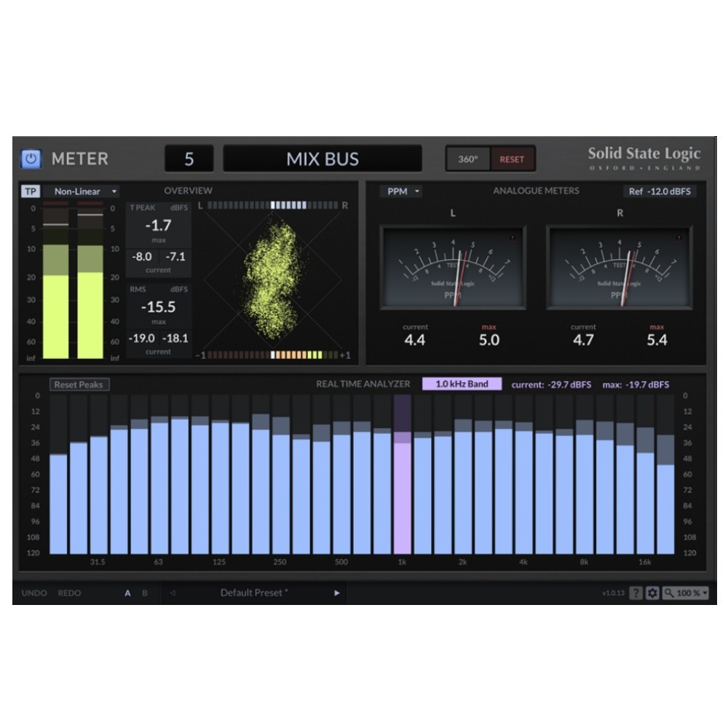
Task: Click the stereo vectorscope display
Action: coord(273,280)
